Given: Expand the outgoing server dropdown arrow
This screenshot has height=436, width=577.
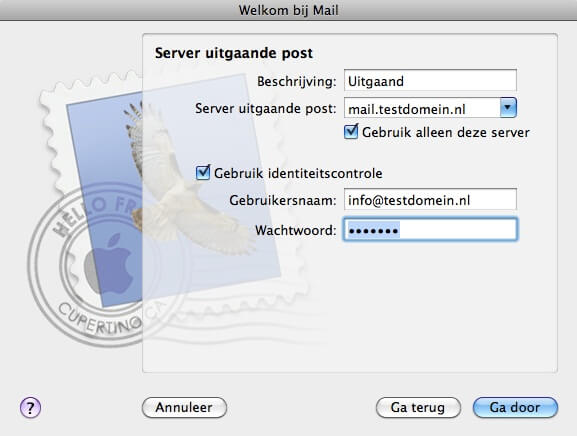Looking at the screenshot, I should point(508,108).
